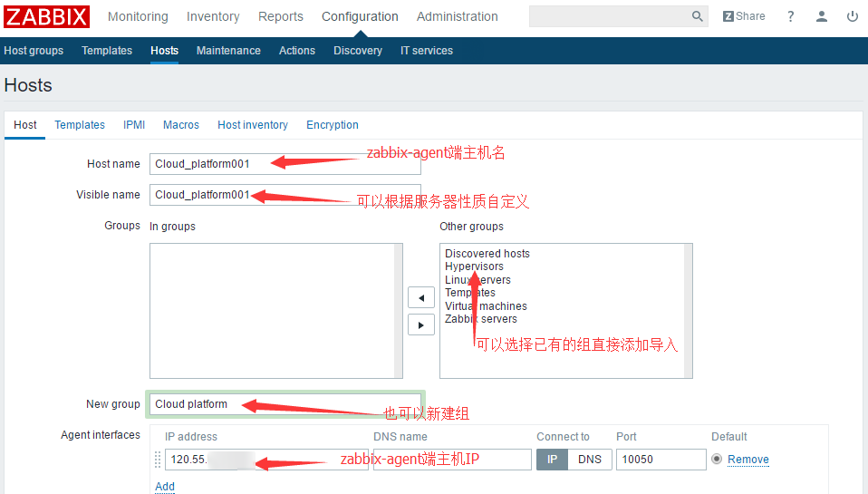Click the In groups list scrollbar
The height and width of the screenshot is (494, 868).
(x=398, y=311)
